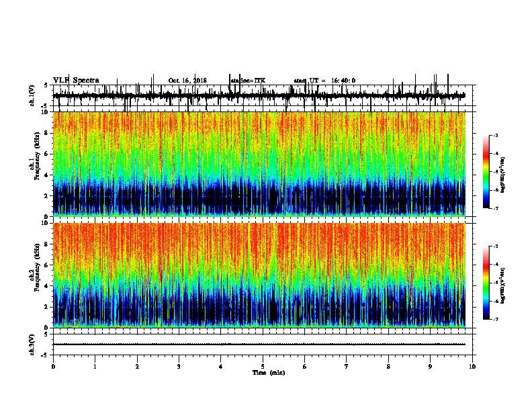Image resolution: width=532 pixels, height=411 pixels.
Task: Click the '5' tick of the ch.1(V) axis
Action: [46, 85]
